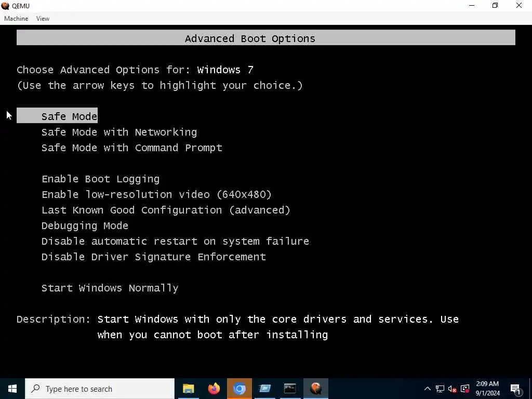
Task: Activate the QEMU taskbar icon
Action: pyautogui.click(x=315, y=389)
